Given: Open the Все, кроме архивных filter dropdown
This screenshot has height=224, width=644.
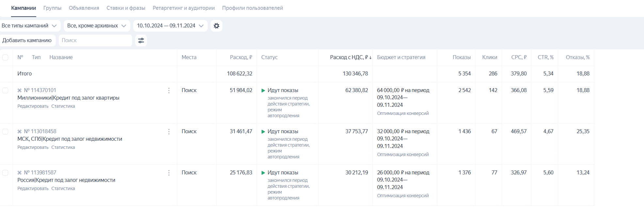Looking at the screenshot, I should (97, 26).
